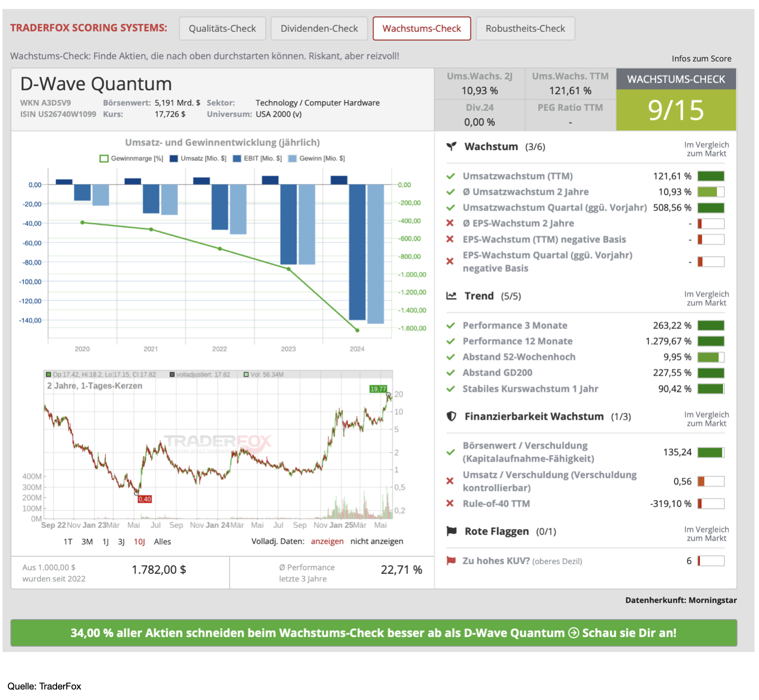Viewport: 759px width, 700px height.
Task: Click the checkmark beside Performance 12 Monate
Action: [451, 341]
